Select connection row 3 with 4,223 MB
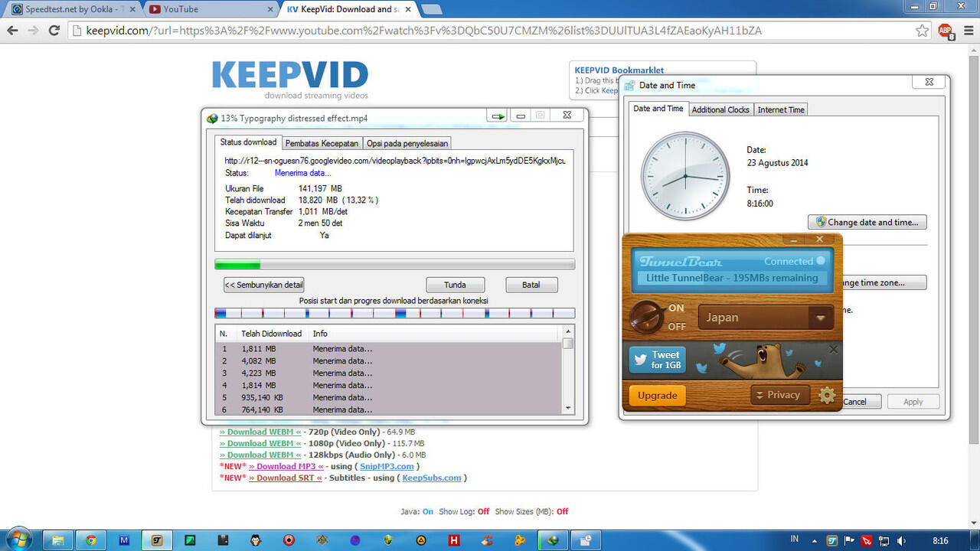 pyautogui.click(x=389, y=373)
